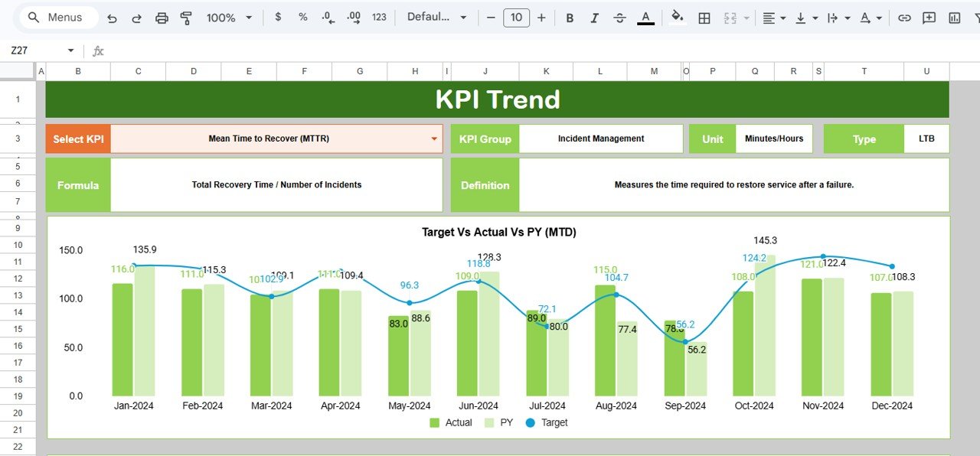980x456 pixels.
Task: Format selection as percent
Action: point(302,17)
